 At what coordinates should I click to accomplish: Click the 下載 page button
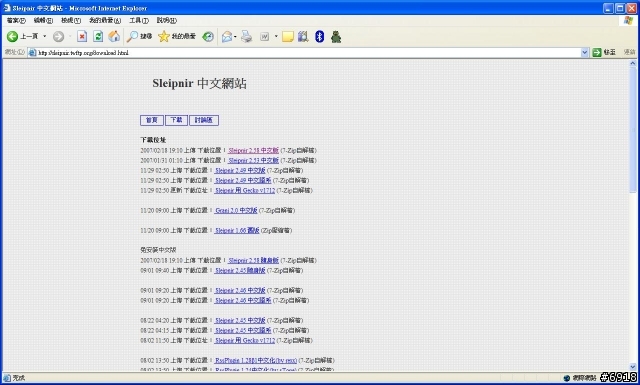coord(176,120)
